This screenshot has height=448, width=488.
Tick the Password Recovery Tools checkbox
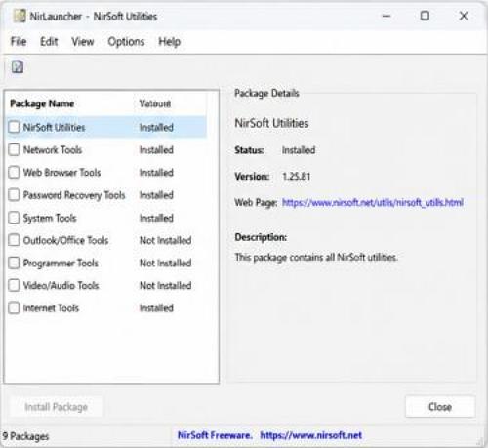click(x=14, y=195)
